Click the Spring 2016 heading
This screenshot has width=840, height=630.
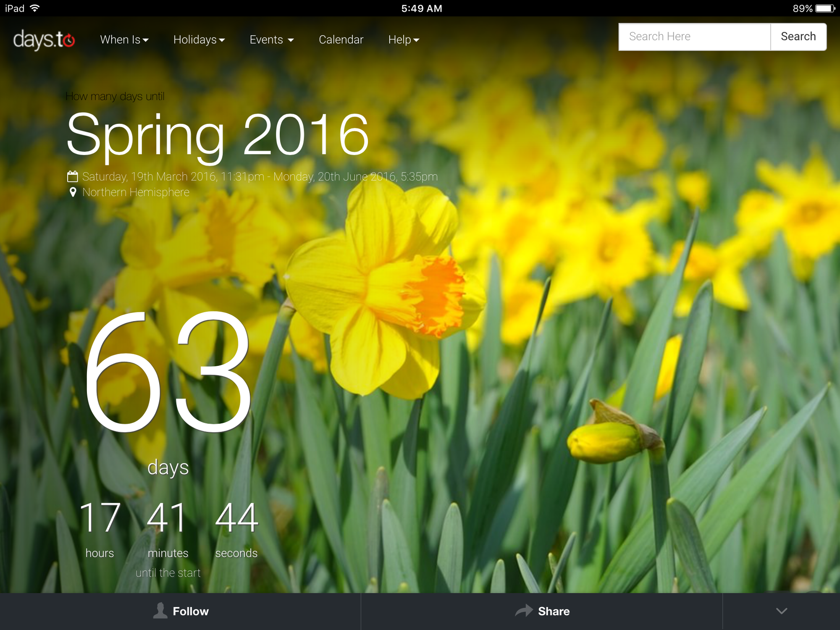click(218, 135)
